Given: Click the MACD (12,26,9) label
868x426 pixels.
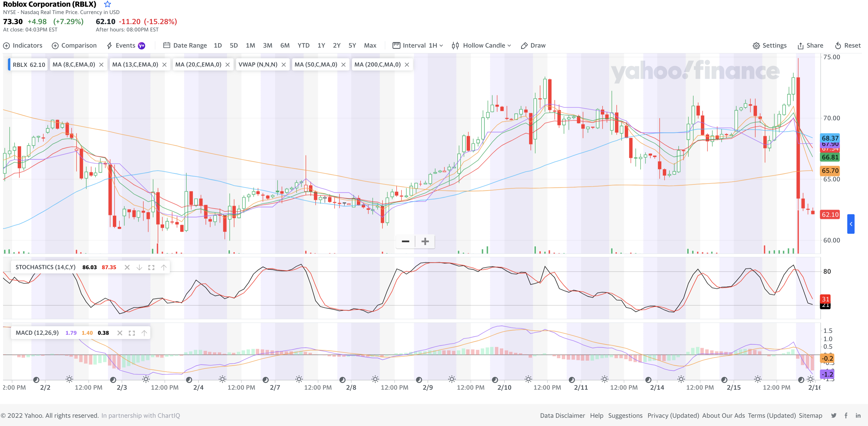Looking at the screenshot, I should pyautogui.click(x=37, y=333).
